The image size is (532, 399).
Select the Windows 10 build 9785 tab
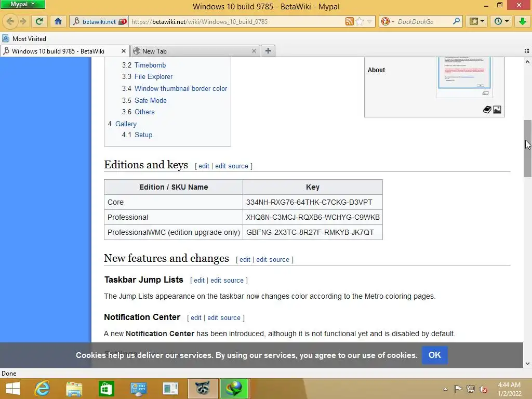tap(64, 51)
